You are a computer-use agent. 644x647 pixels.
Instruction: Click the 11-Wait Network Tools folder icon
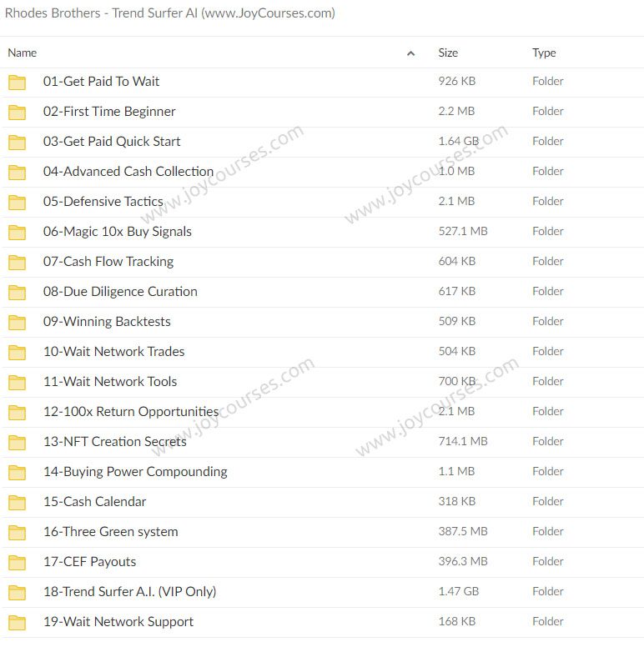coord(17,383)
